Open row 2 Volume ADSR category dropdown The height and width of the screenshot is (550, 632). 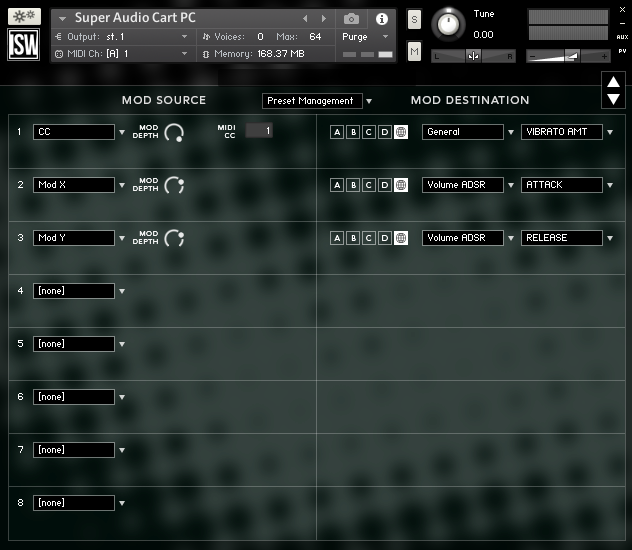(x=462, y=185)
